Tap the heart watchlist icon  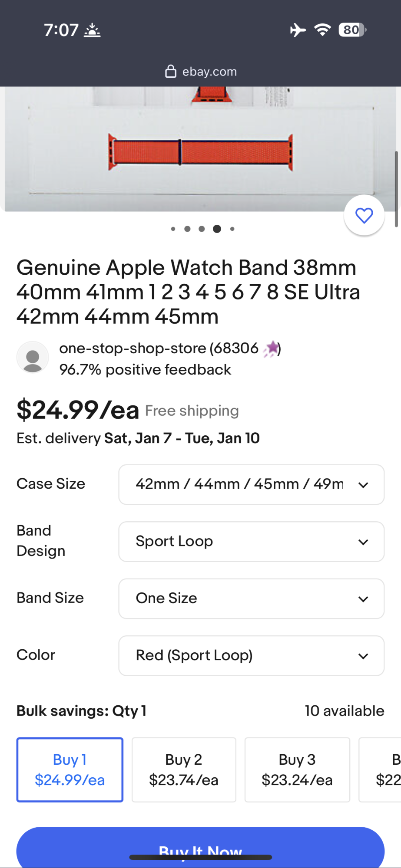point(364,215)
